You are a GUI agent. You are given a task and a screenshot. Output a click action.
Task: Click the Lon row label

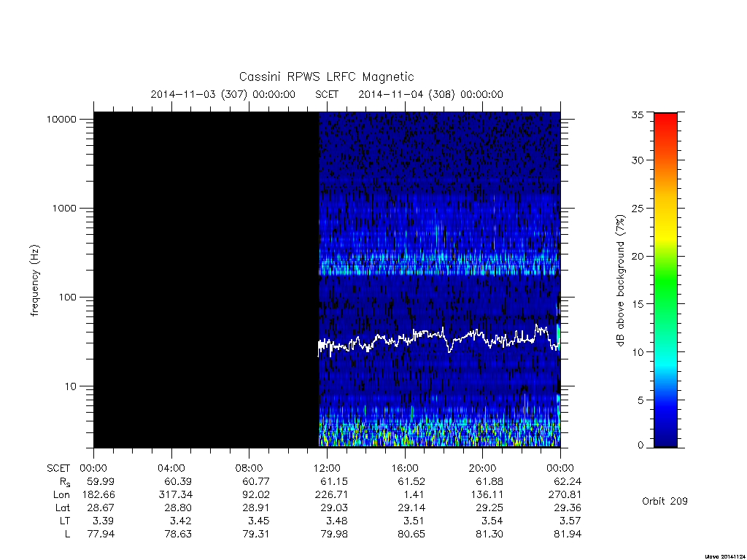pyautogui.click(x=61, y=495)
